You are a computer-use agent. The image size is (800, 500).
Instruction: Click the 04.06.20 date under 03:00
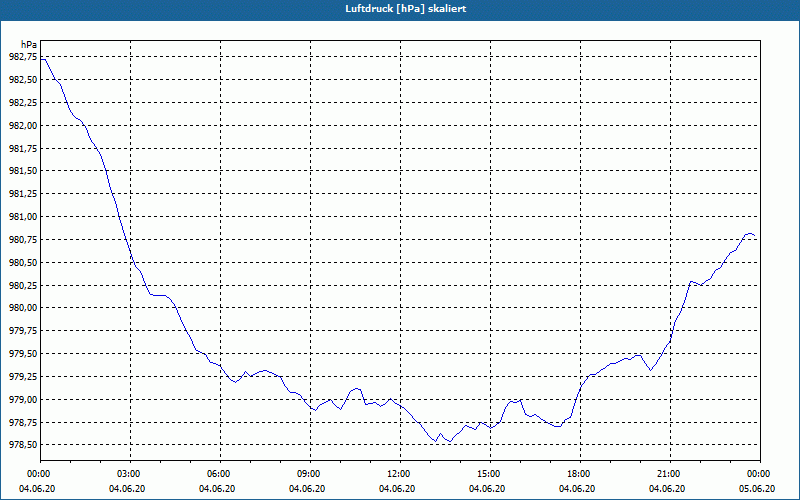pos(127,489)
